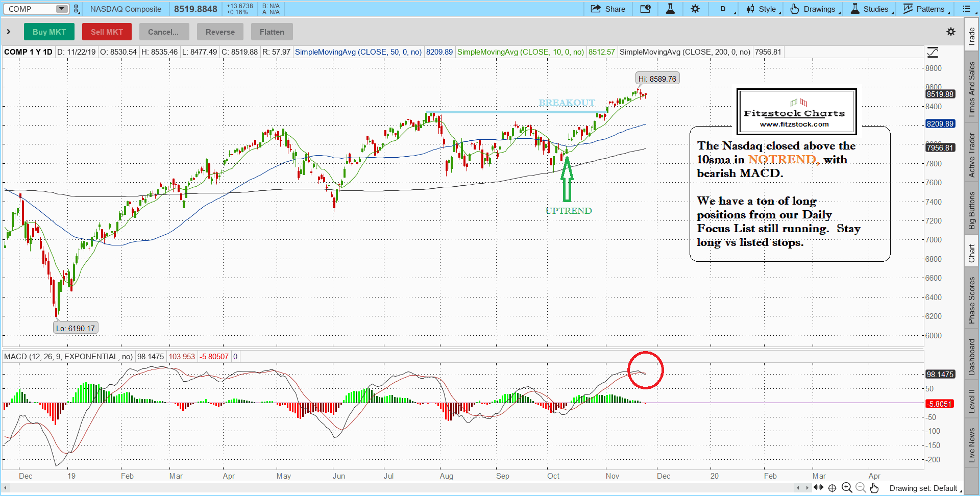Click the crosshair pan icon at bottom

[x=832, y=488]
